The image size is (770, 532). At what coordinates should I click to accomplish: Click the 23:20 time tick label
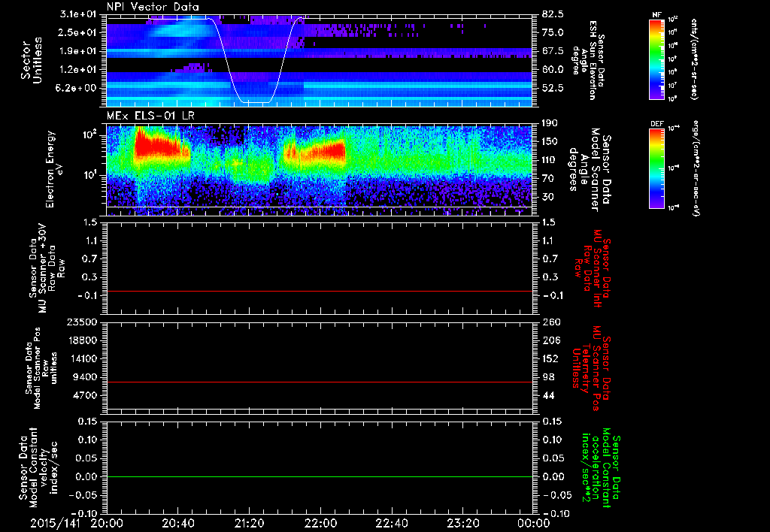tap(462, 523)
